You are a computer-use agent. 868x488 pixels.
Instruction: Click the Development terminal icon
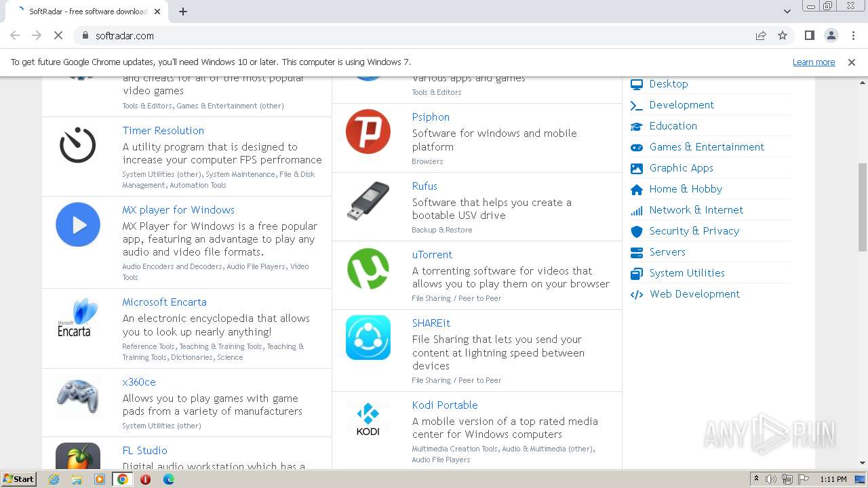tap(636, 105)
